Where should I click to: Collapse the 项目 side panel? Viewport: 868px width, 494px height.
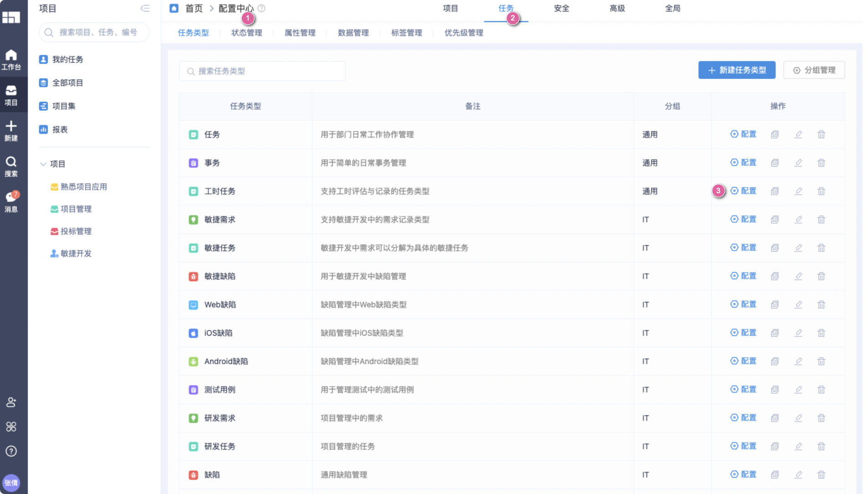point(145,8)
